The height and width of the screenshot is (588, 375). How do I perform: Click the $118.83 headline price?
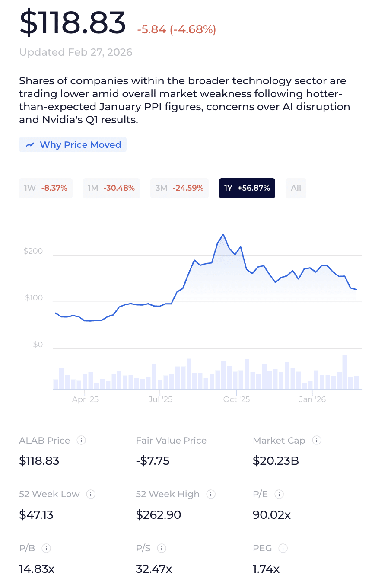73,23
